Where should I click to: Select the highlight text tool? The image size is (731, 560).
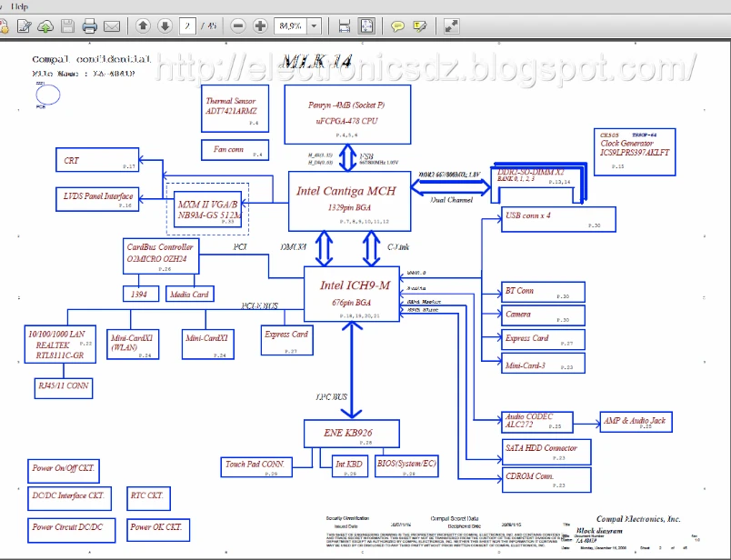(420, 26)
